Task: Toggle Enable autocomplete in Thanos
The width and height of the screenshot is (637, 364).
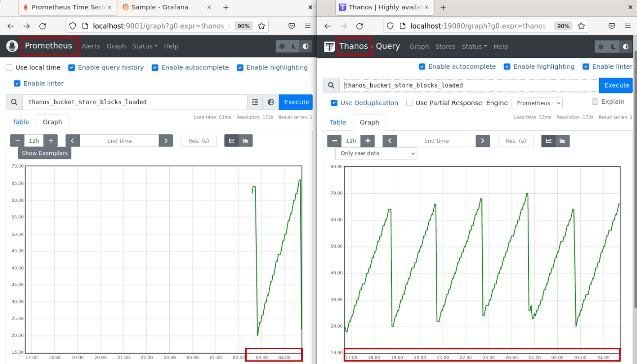Action: pos(422,66)
